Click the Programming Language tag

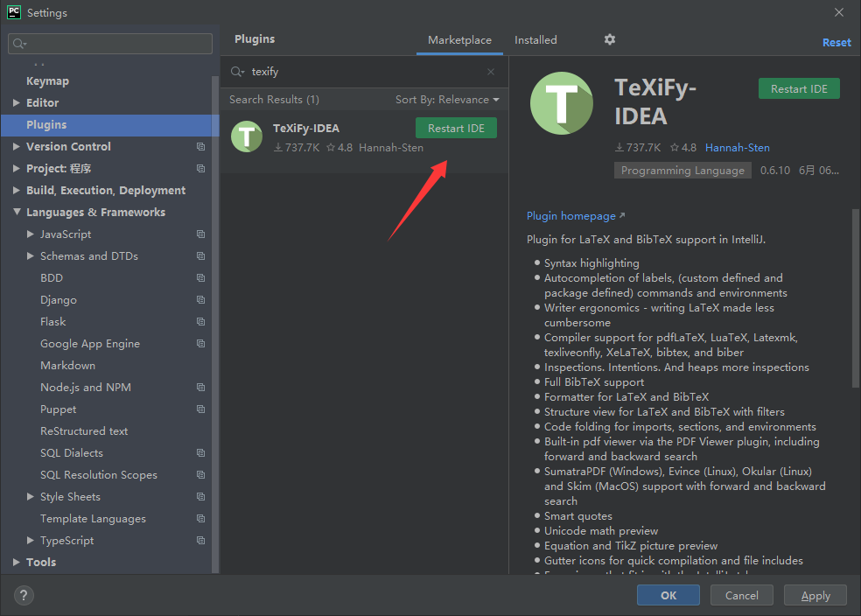pyautogui.click(x=682, y=171)
